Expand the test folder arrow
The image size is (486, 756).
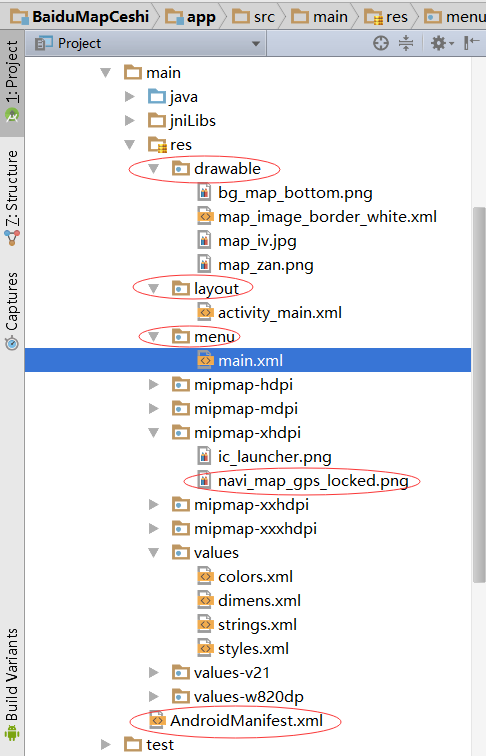pyautogui.click(x=105, y=745)
